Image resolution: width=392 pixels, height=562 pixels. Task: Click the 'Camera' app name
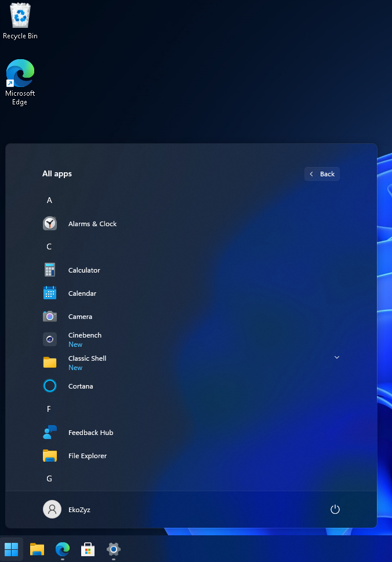tap(80, 317)
